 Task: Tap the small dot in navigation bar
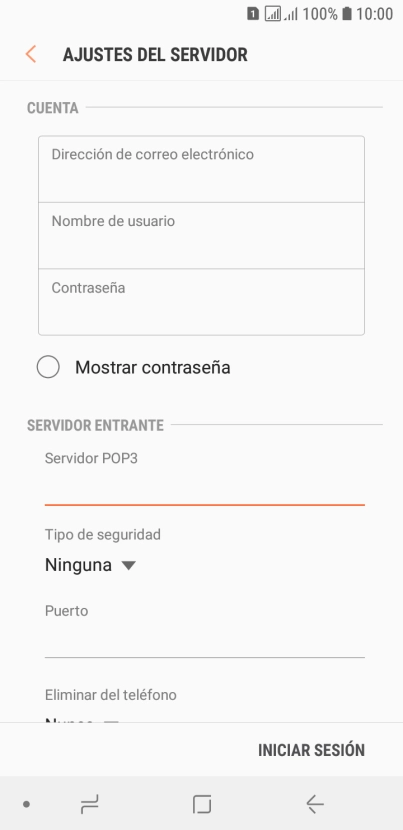point(26,805)
